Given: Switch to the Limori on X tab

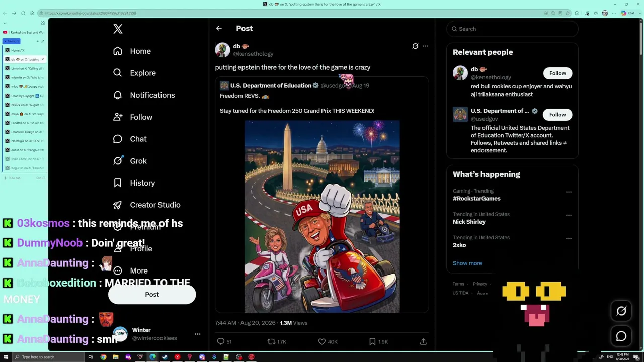Looking at the screenshot, I should (x=24, y=68).
